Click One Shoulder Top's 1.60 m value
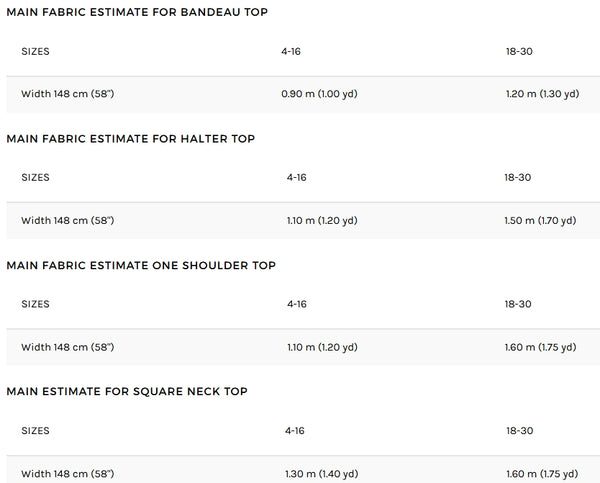 [x=541, y=347]
